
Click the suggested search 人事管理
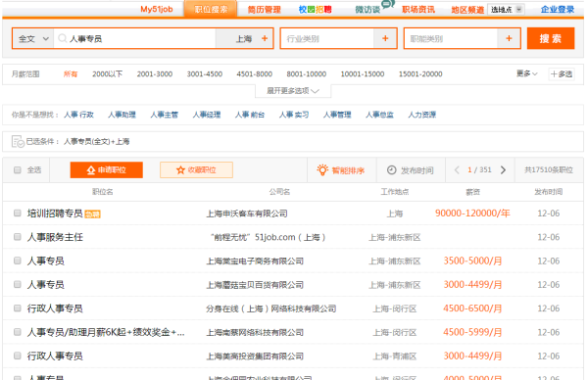point(337,115)
